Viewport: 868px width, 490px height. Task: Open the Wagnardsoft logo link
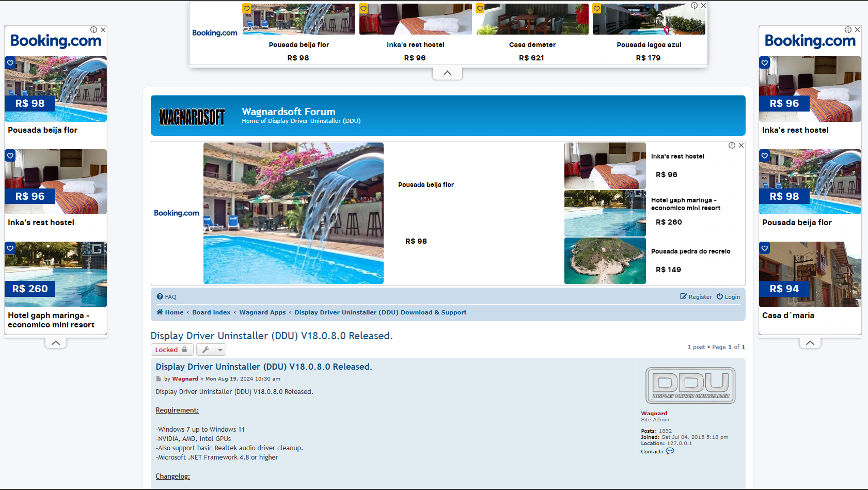tap(192, 117)
